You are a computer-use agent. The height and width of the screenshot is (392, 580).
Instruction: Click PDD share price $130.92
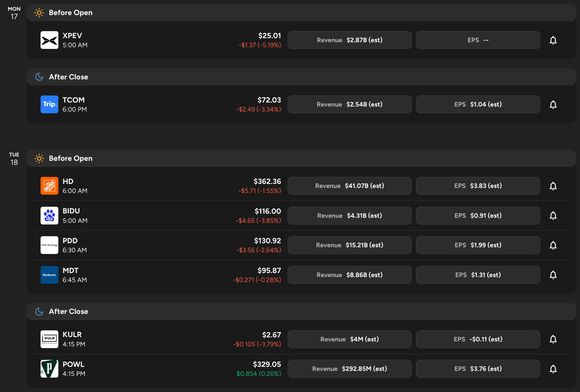pos(268,241)
